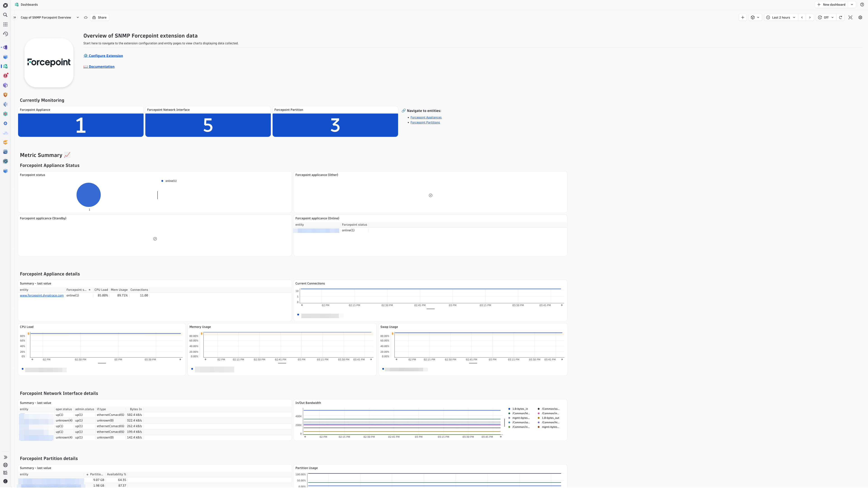Sort by Connections column header
Screen dimensions: 868x488
(x=139, y=290)
